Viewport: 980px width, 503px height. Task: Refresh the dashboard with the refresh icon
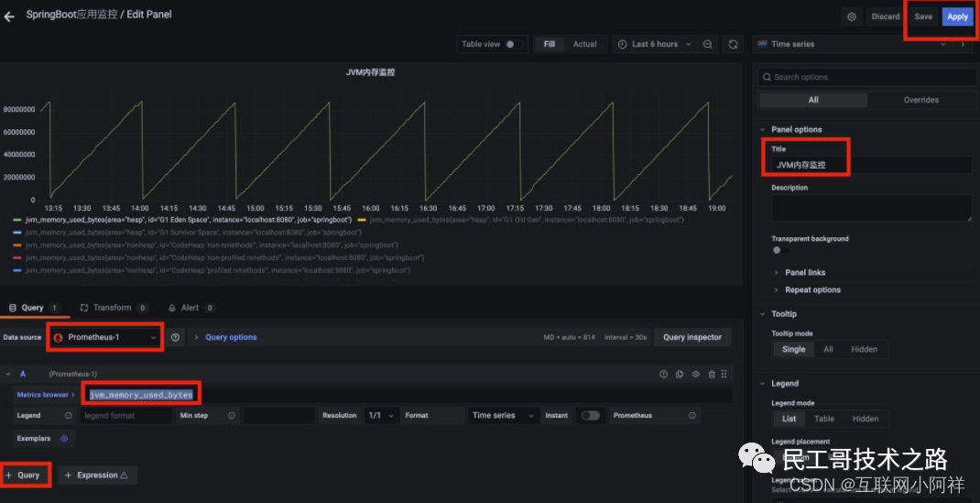click(733, 44)
